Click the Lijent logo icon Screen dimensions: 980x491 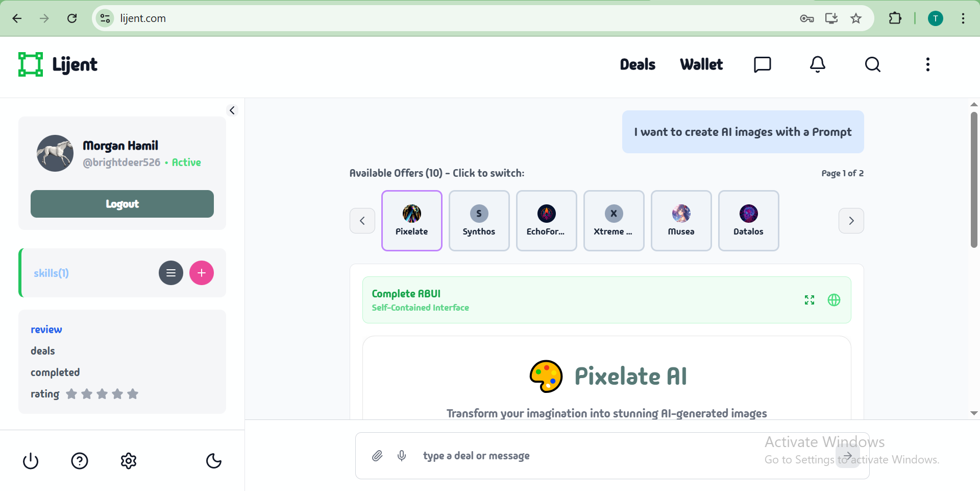[30, 64]
